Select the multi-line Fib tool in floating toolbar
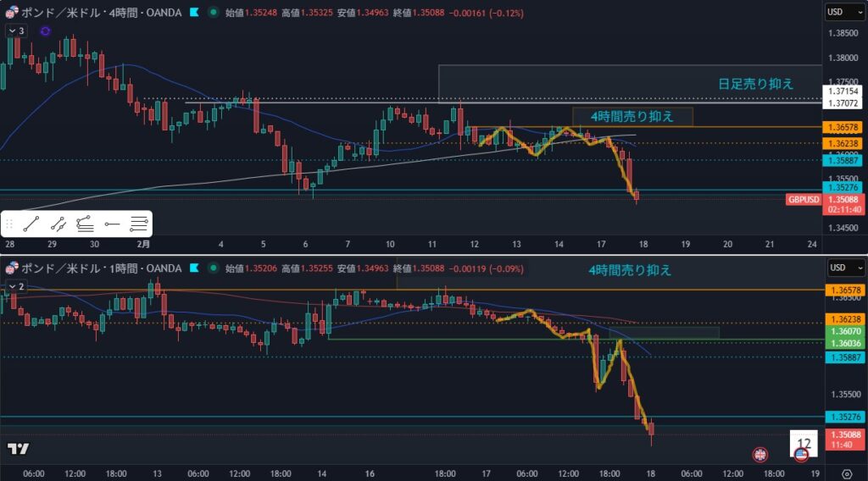This screenshot has width=868, height=481. tap(139, 224)
